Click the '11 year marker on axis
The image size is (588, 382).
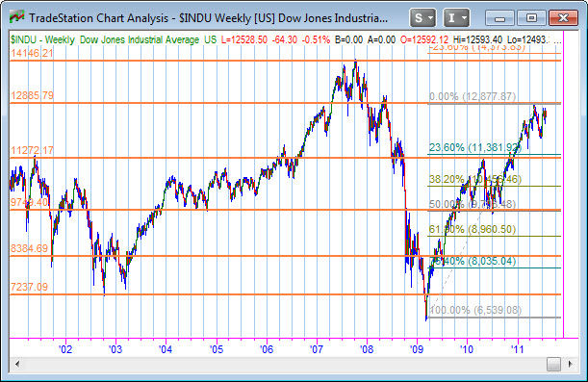pyautogui.click(x=518, y=349)
